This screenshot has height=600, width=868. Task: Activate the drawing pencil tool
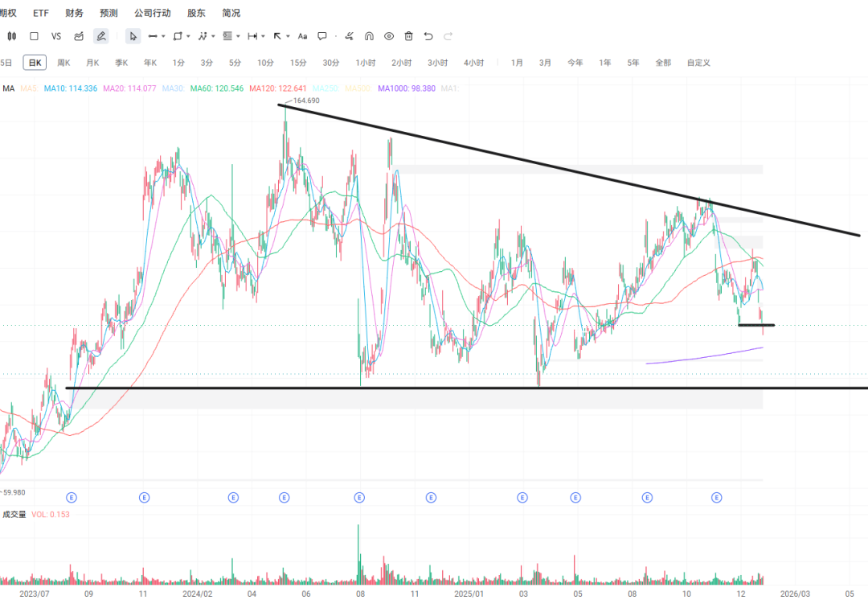click(x=100, y=36)
